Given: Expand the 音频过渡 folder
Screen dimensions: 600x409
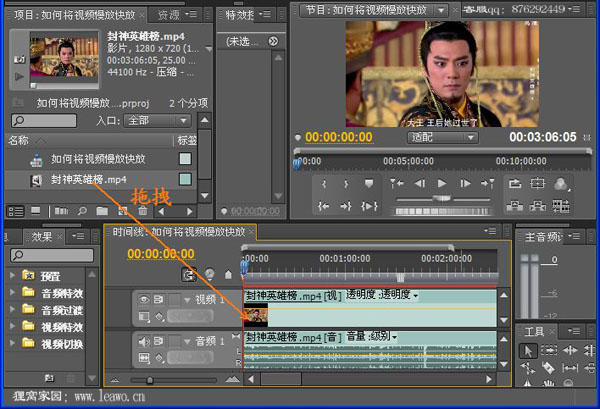Looking at the screenshot, I should coord(12,309).
